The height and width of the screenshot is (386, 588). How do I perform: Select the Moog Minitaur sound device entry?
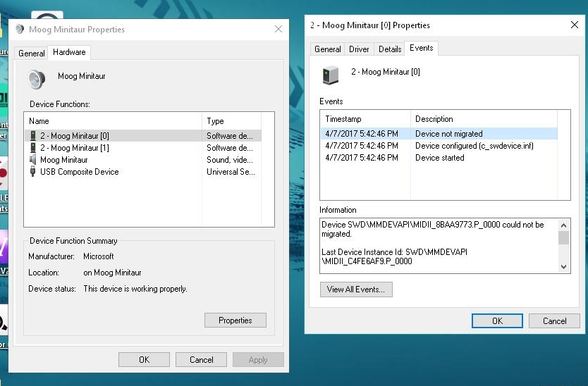63,160
